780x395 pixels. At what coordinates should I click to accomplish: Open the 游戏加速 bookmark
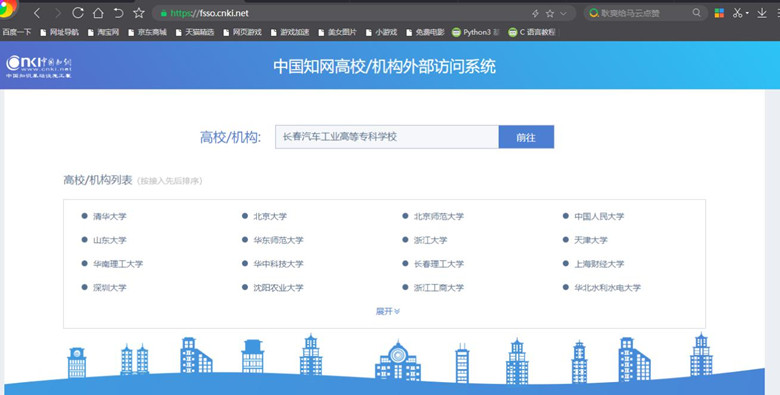pyautogui.click(x=290, y=32)
